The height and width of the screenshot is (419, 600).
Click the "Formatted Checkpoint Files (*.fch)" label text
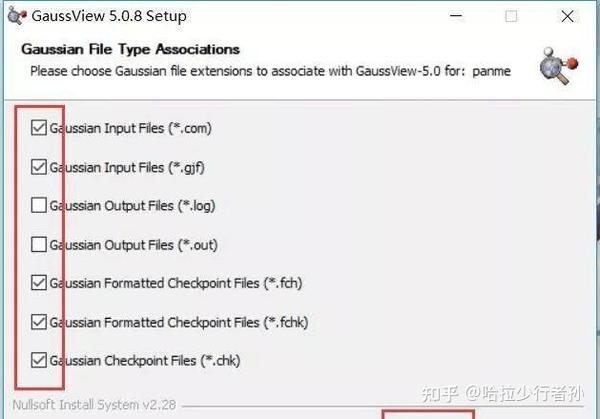[203, 283]
